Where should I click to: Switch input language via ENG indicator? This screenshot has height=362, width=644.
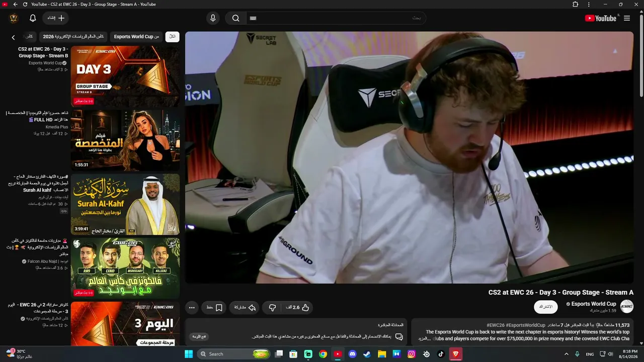pos(590,354)
